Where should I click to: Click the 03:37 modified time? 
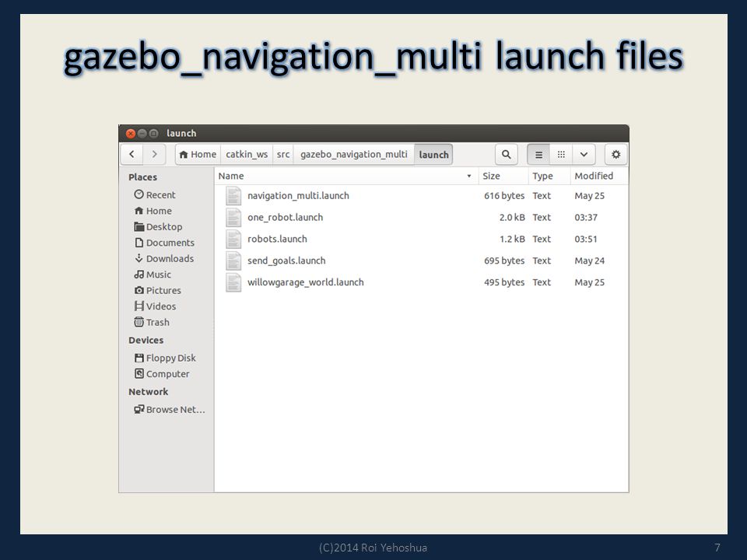585,218
